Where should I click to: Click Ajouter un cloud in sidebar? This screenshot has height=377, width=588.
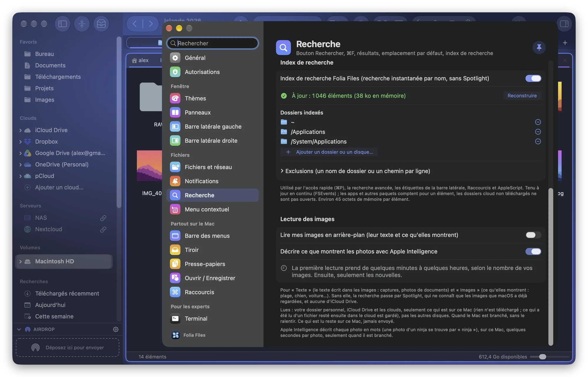pyautogui.click(x=59, y=187)
